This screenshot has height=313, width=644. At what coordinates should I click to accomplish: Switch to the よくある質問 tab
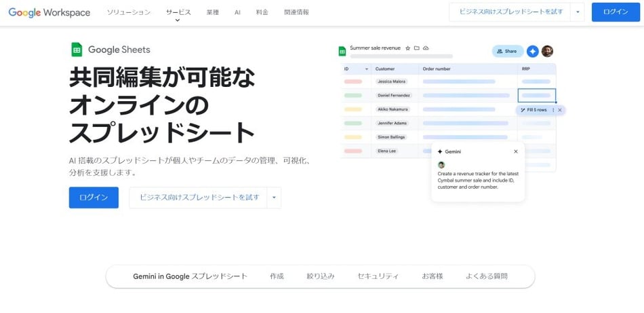[x=487, y=276]
